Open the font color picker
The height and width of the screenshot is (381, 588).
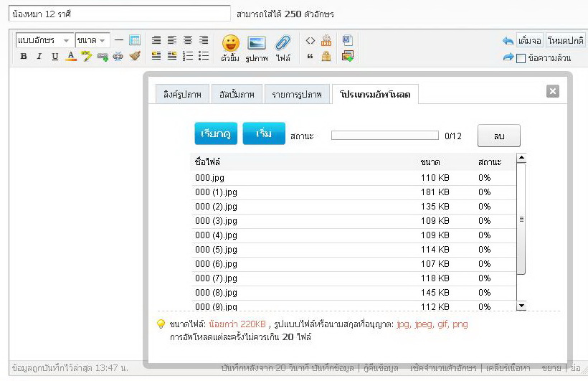click(70, 56)
